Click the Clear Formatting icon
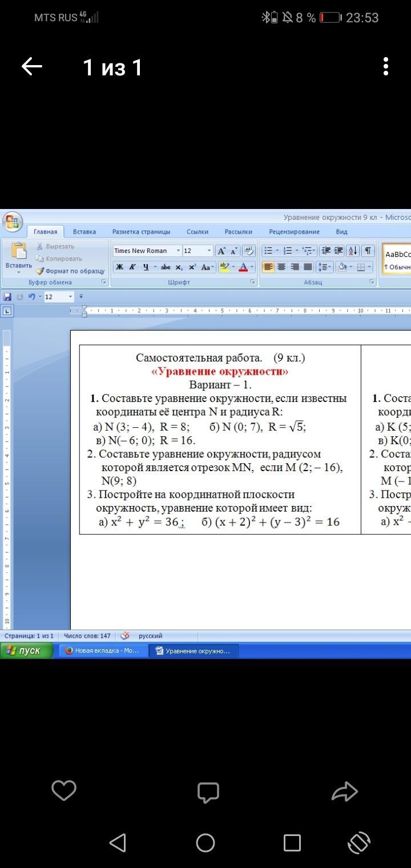Viewport: 411px width, 868px height. pyautogui.click(x=248, y=251)
